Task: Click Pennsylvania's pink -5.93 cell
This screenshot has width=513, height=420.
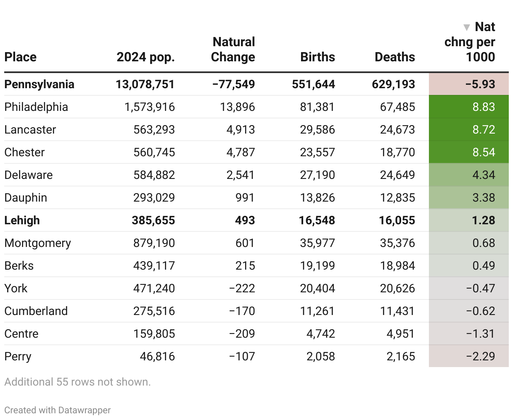Action: point(468,84)
